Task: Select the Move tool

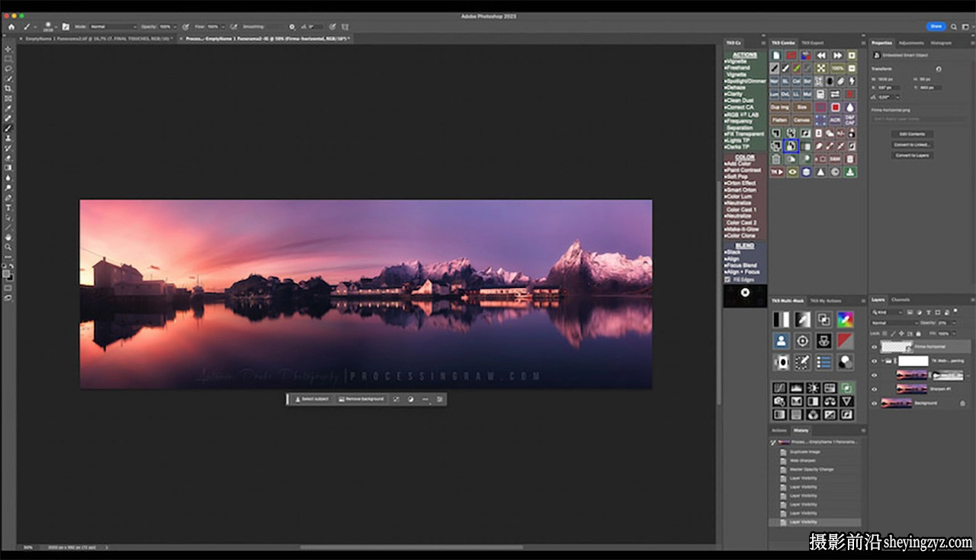Action: tap(8, 50)
